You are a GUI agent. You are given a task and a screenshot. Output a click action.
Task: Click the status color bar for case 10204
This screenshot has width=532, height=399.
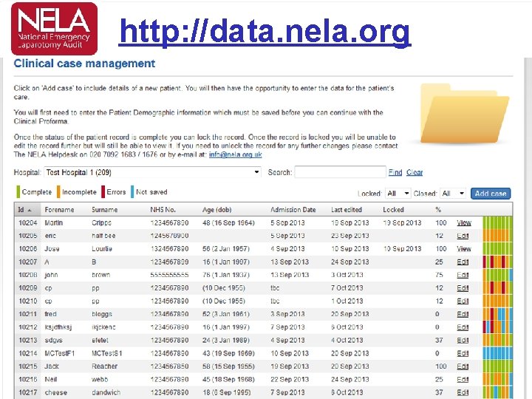click(x=498, y=223)
